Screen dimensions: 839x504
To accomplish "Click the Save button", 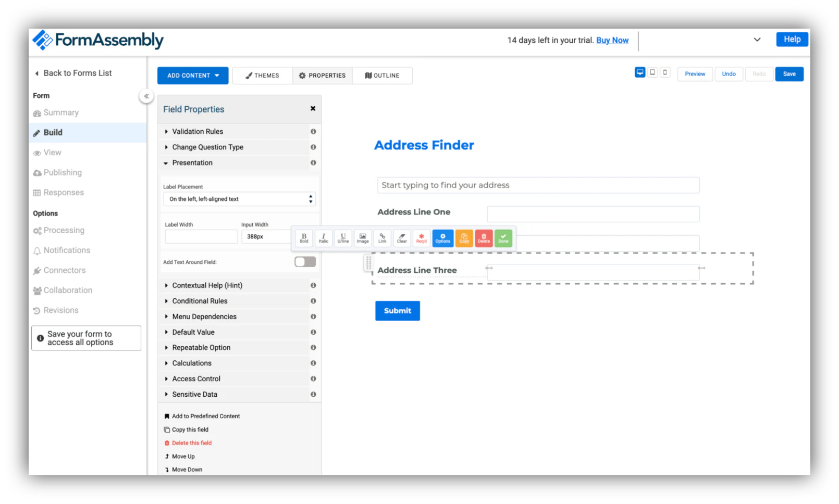I will (789, 74).
